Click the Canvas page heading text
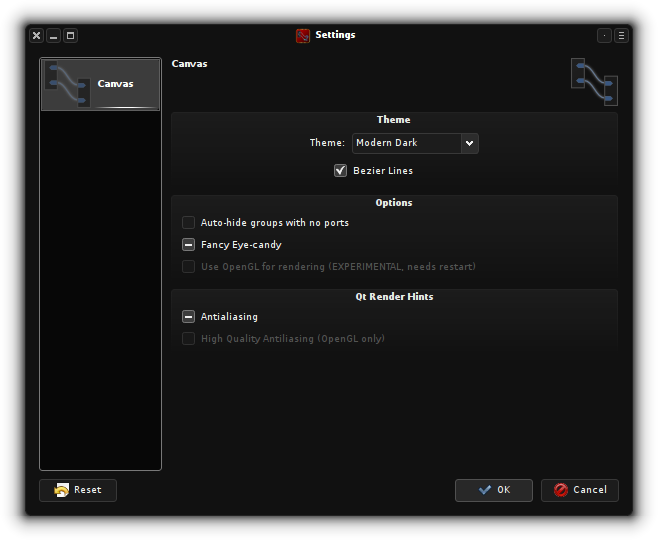The width and height of the screenshot is (658, 540). [189, 64]
